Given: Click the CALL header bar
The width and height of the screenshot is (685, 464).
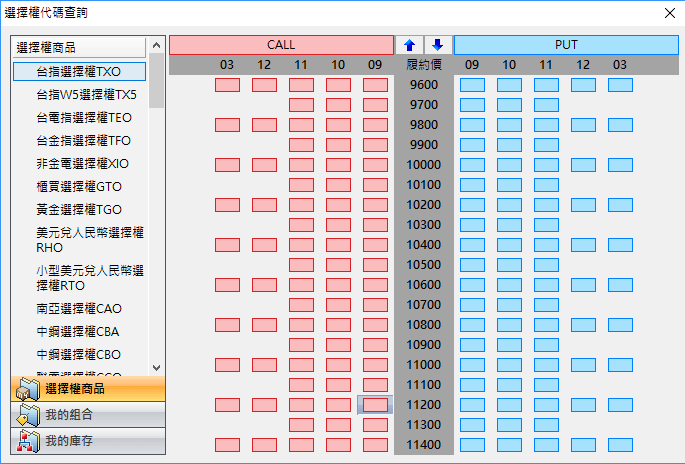Looking at the screenshot, I should coord(281,45).
